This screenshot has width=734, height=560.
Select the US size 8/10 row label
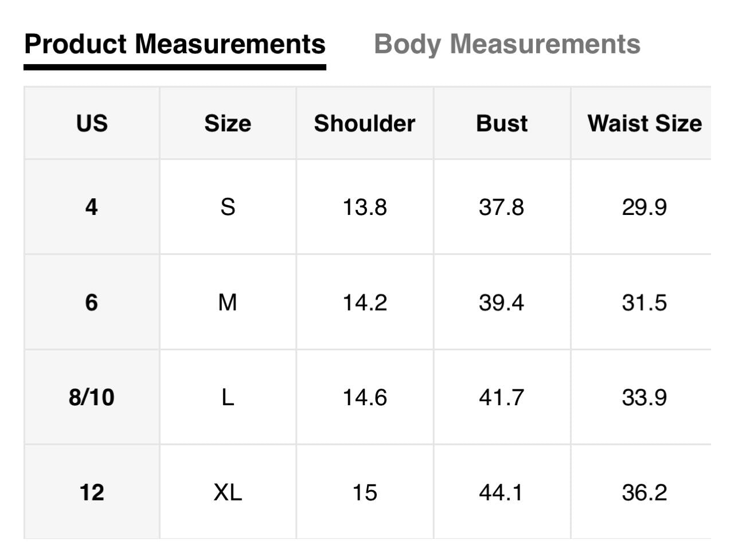coord(92,397)
